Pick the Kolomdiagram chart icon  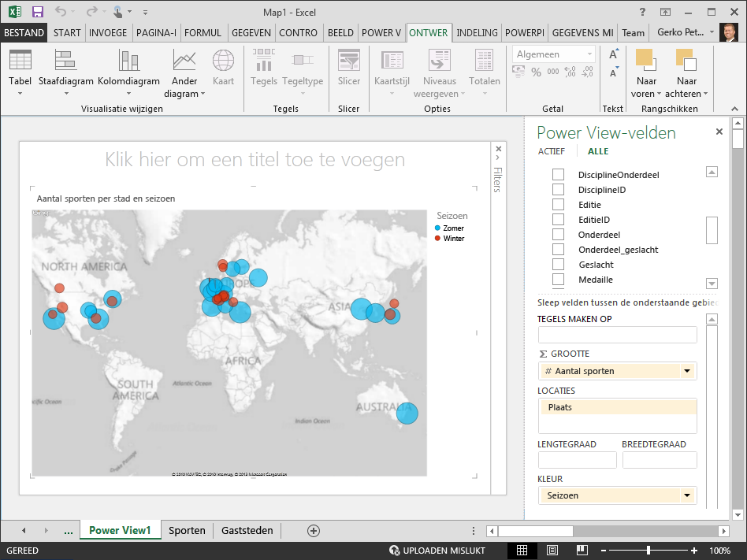pos(128,60)
